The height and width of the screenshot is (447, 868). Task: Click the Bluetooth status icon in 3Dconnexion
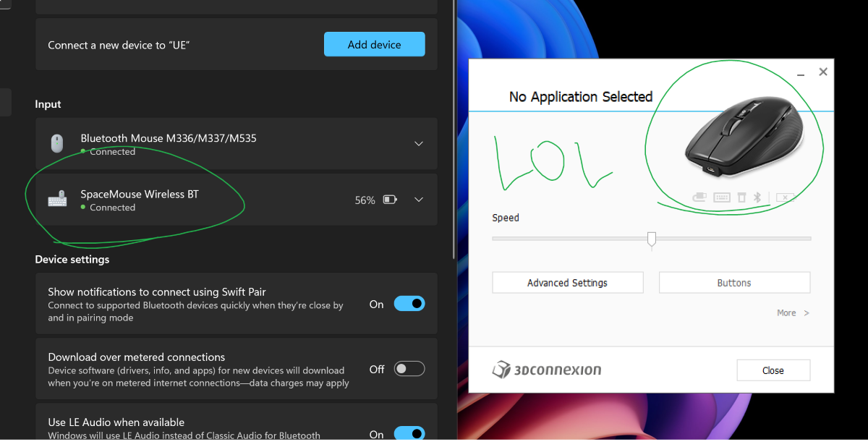[757, 197]
